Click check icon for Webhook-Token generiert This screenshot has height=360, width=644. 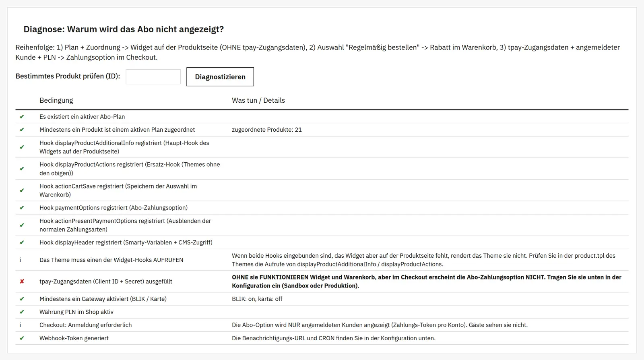(x=22, y=338)
